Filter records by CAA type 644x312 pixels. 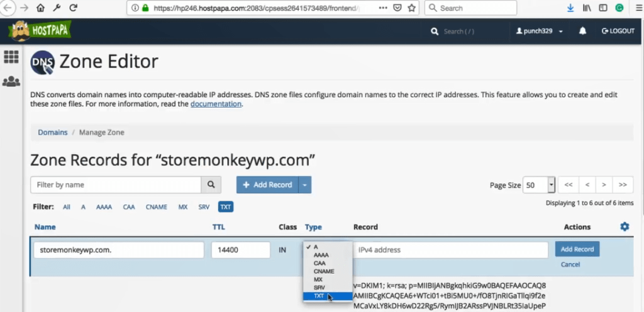click(x=129, y=207)
